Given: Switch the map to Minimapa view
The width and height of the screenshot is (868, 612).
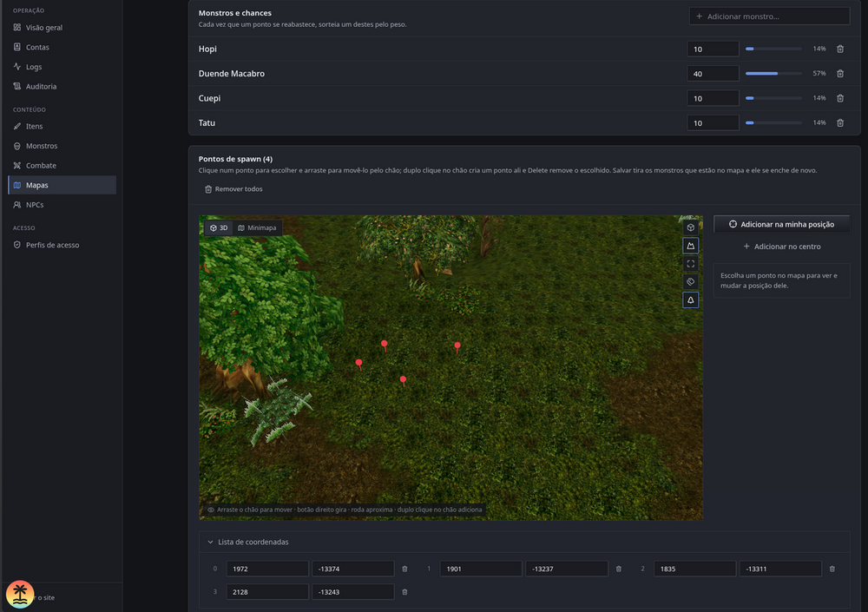Looking at the screenshot, I should click(x=257, y=227).
